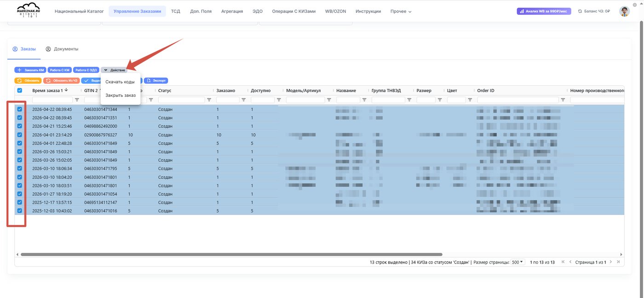
Task: Open the page size 500 dropdown
Action: [x=518, y=262]
